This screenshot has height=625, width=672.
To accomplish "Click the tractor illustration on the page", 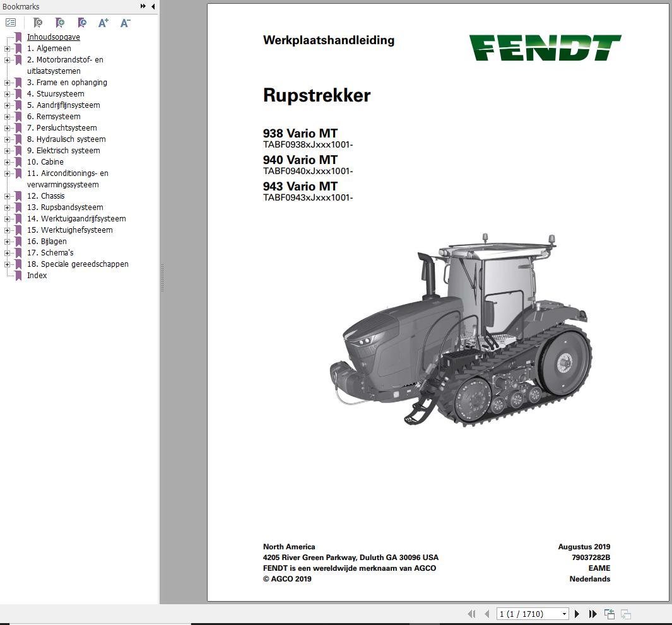I will tap(461, 330).
